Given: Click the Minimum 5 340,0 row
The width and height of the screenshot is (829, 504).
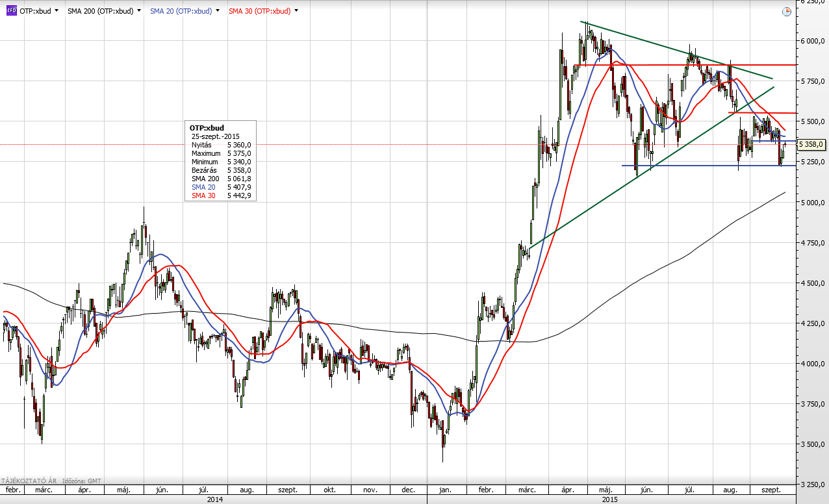Looking at the screenshot, I should [220, 162].
